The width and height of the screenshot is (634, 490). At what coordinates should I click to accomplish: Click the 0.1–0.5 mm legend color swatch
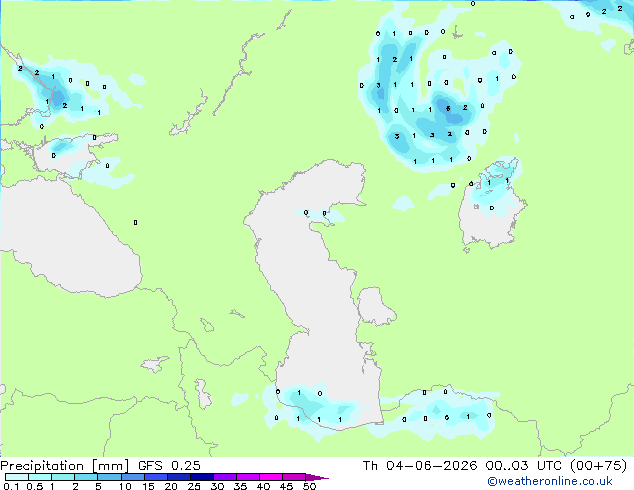(17, 477)
